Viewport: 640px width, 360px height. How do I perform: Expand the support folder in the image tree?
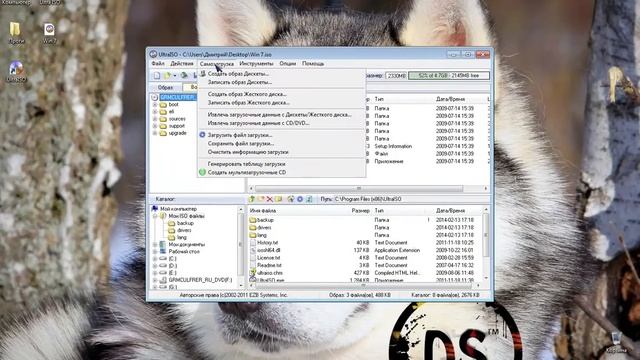click(x=155, y=126)
